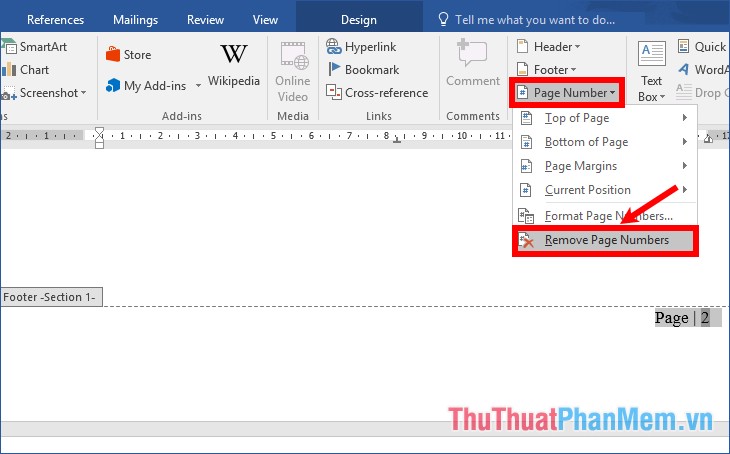The width and height of the screenshot is (730, 454).
Task: Open the View tab
Action: coord(265,20)
